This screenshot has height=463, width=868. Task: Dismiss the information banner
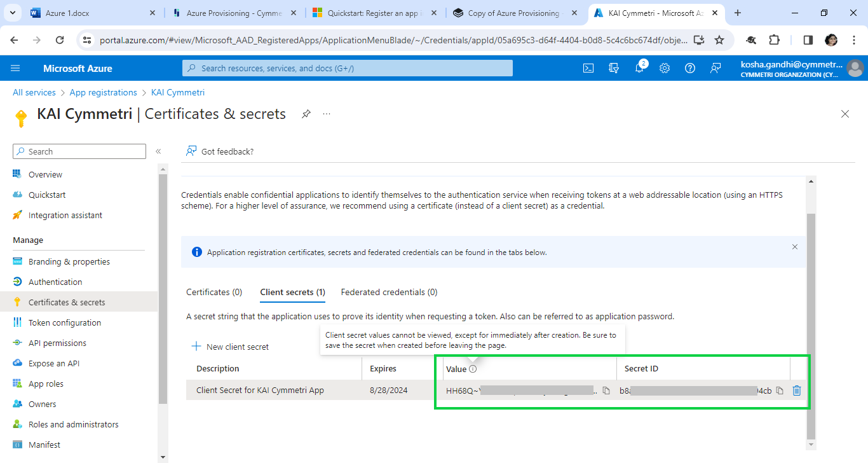coord(794,247)
